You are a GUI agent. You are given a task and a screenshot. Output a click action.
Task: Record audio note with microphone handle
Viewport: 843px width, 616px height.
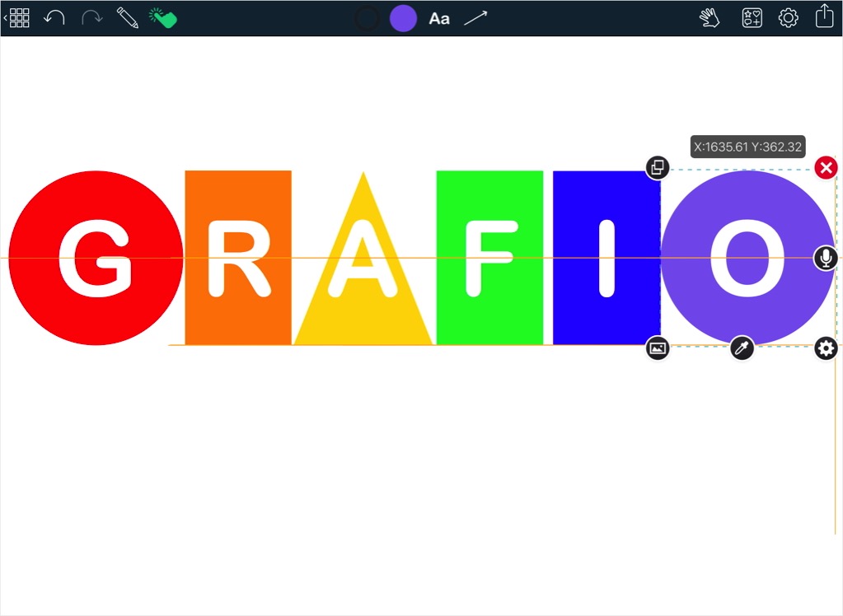pos(825,258)
